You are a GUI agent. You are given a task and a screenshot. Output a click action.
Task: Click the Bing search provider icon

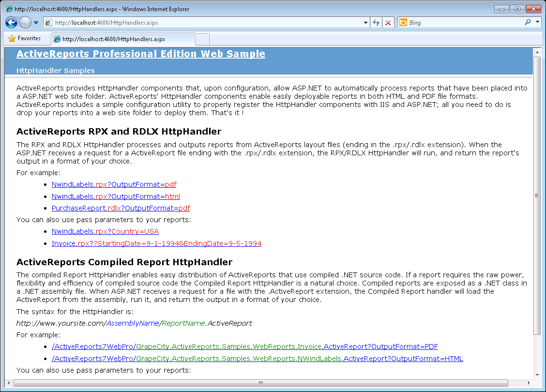(x=403, y=23)
